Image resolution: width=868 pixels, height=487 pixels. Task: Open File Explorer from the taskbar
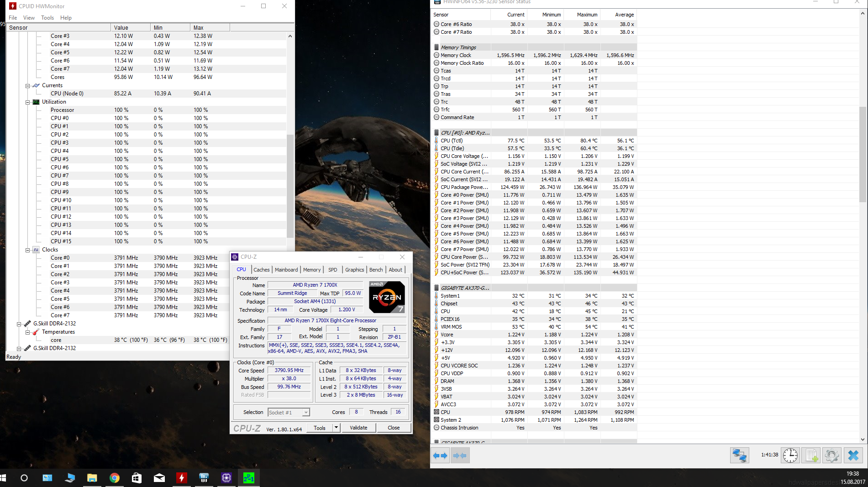[x=92, y=478]
